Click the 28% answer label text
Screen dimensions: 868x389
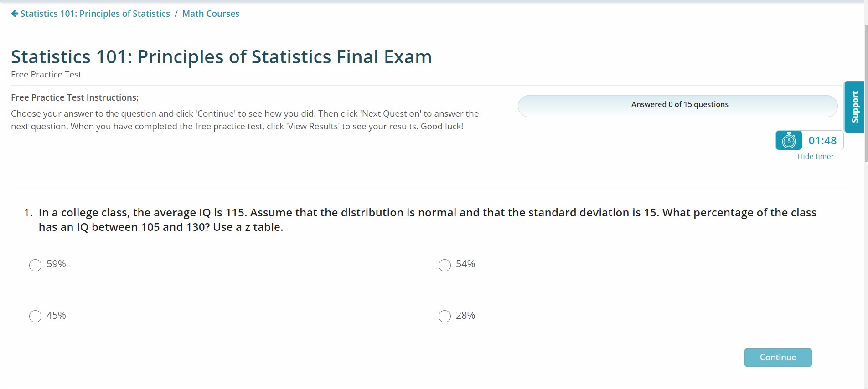click(465, 316)
